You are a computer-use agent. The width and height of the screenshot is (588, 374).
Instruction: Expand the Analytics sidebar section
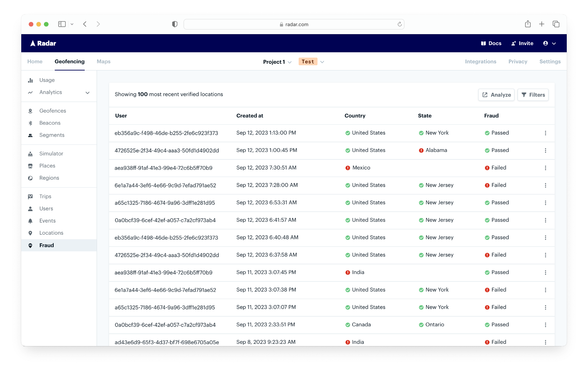[x=88, y=92]
